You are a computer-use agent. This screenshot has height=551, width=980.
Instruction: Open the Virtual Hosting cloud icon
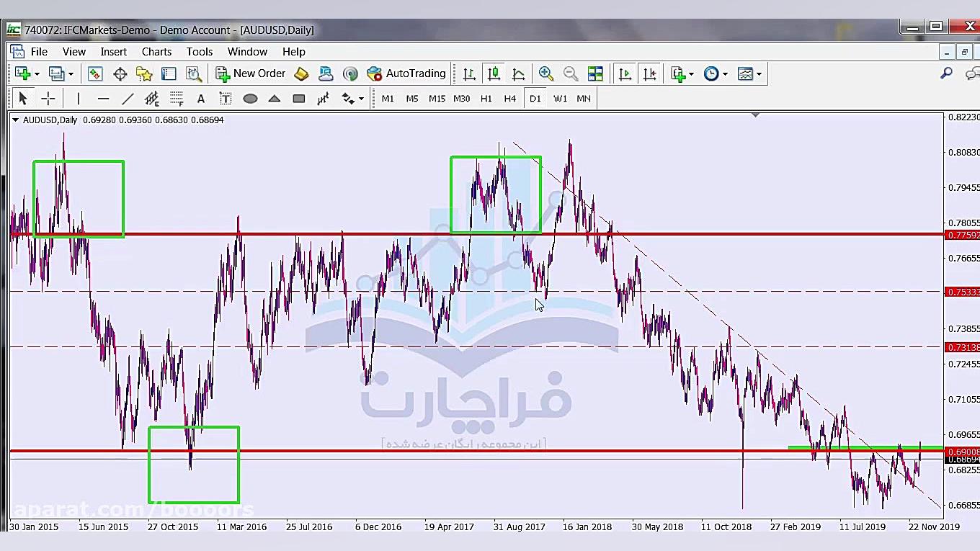pyautogui.click(x=326, y=73)
